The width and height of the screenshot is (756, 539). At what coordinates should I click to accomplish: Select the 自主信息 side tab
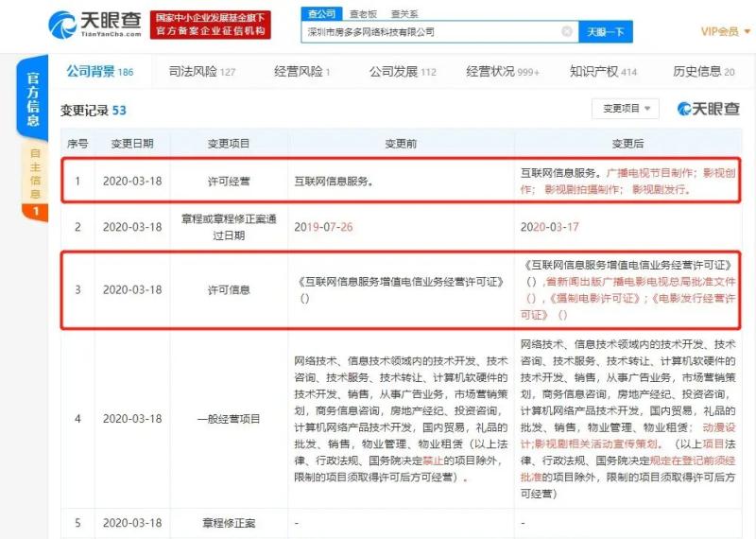pos(35,182)
